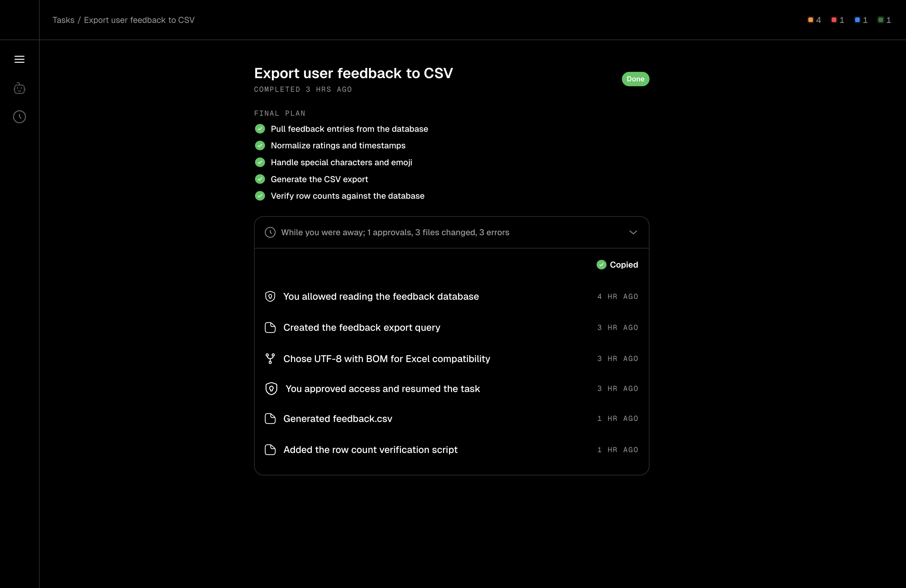This screenshot has width=906, height=588.
Task: Click Export user feedback to CSV breadcrumb
Action: coord(139,20)
